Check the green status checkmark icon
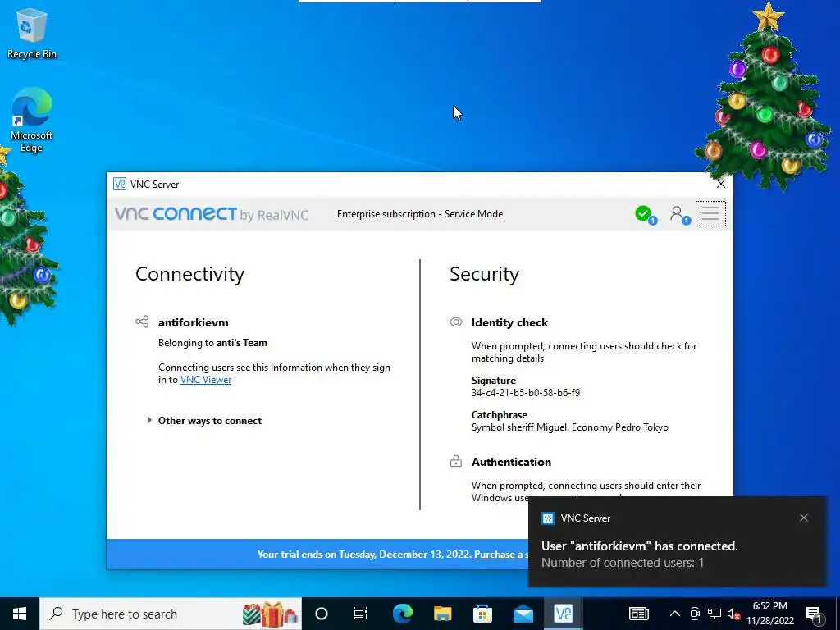Viewport: 840px width, 630px height. (x=645, y=215)
